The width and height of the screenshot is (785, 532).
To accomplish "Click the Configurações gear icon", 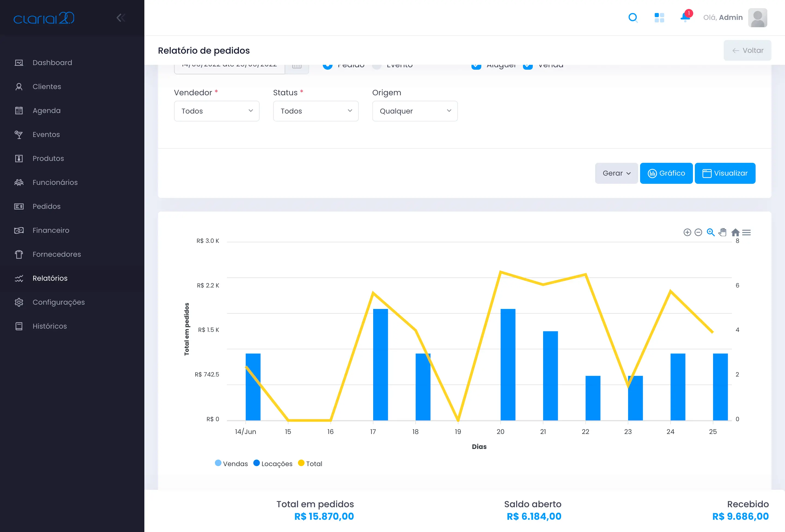I will (x=19, y=302).
